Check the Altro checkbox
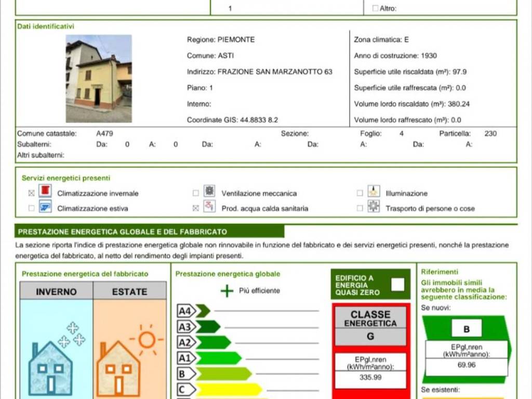This screenshot has width=532, height=399. pyautogui.click(x=376, y=8)
